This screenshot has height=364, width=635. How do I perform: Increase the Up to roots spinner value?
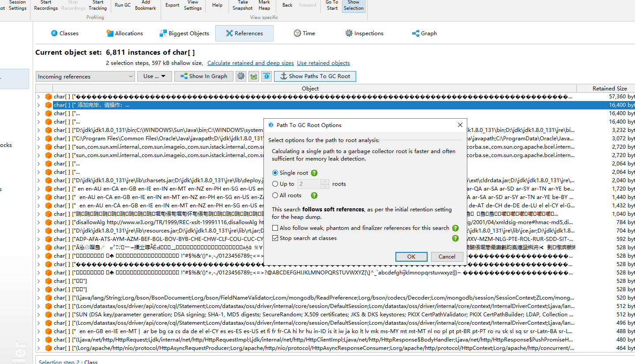pos(325,182)
